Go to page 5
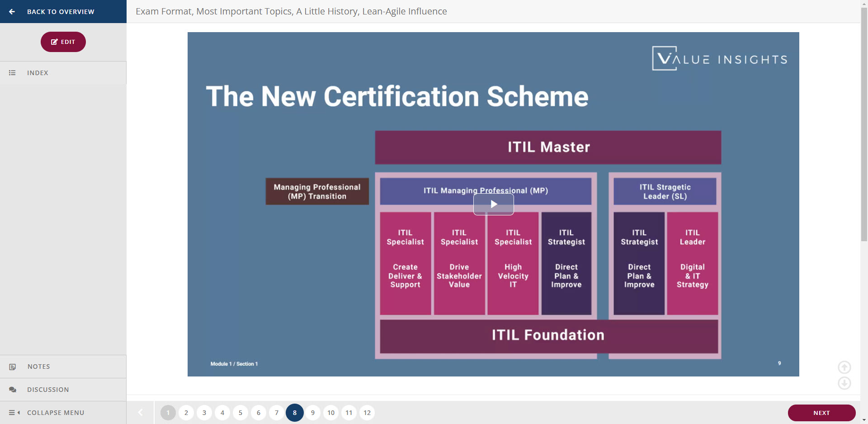Image resolution: width=868 pixels, height=424 pixels. click(241, 413)
